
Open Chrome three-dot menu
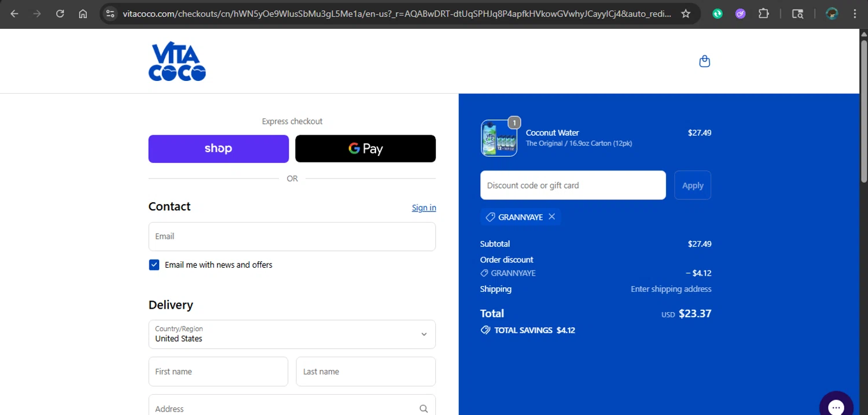[x=855, y=14]
